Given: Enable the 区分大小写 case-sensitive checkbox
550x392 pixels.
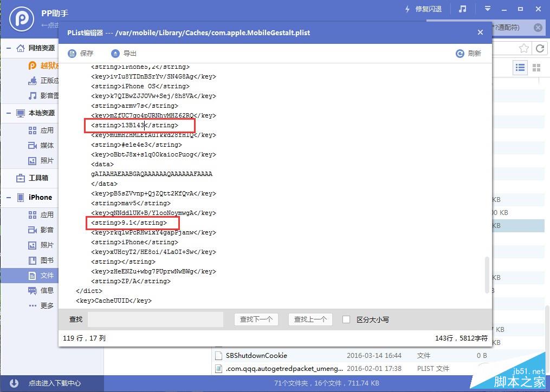Looking at the screenshot, I should pyautogui.click(x=346, y=319).
